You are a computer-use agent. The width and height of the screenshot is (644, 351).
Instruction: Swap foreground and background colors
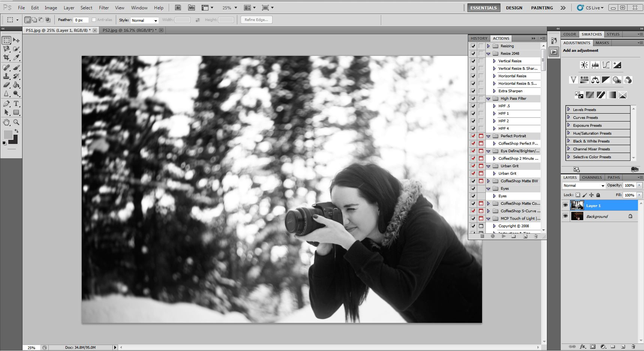pyautogui.click(x=16, y=131)
